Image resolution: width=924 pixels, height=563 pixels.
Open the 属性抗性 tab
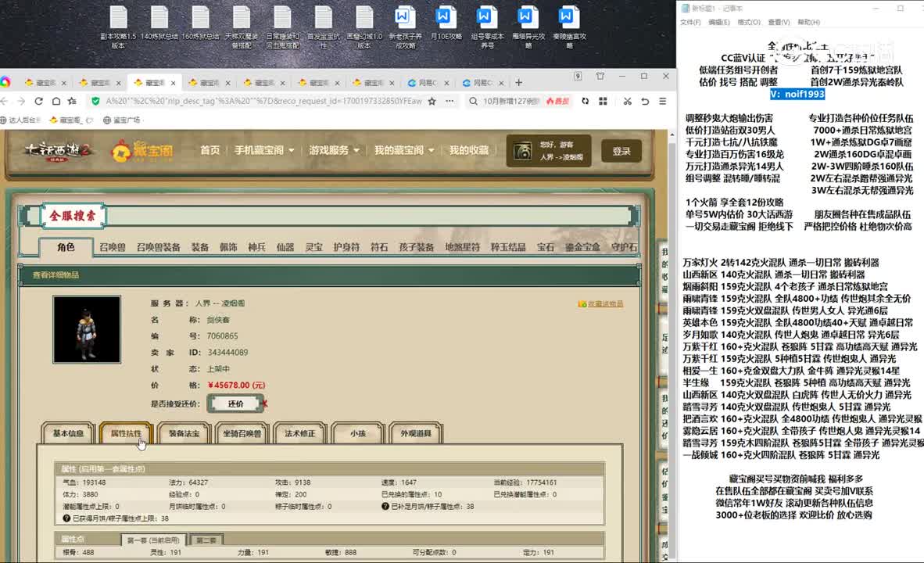(x=126, y=433)
